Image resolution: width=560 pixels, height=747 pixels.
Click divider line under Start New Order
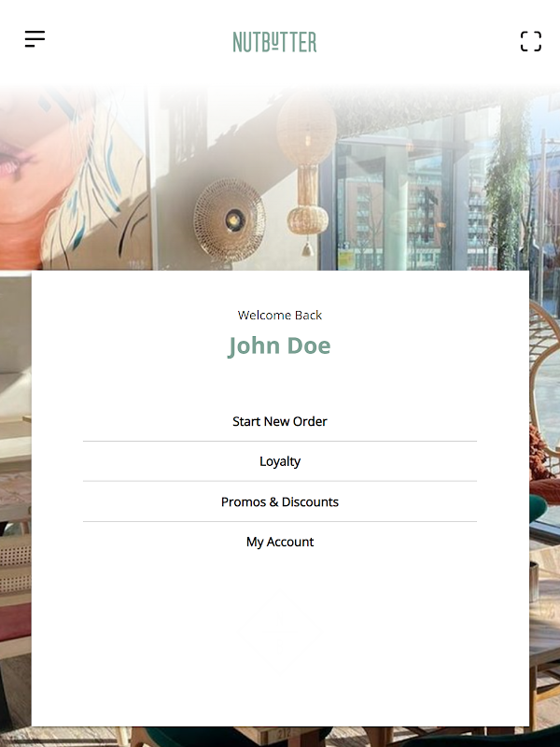(x=280, y=441)
